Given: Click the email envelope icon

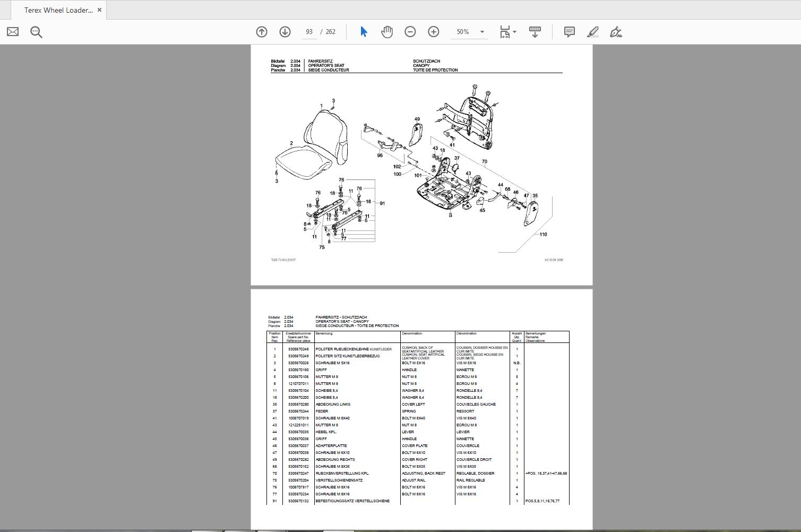Looking at the screenshot, I should pos(13,32).
